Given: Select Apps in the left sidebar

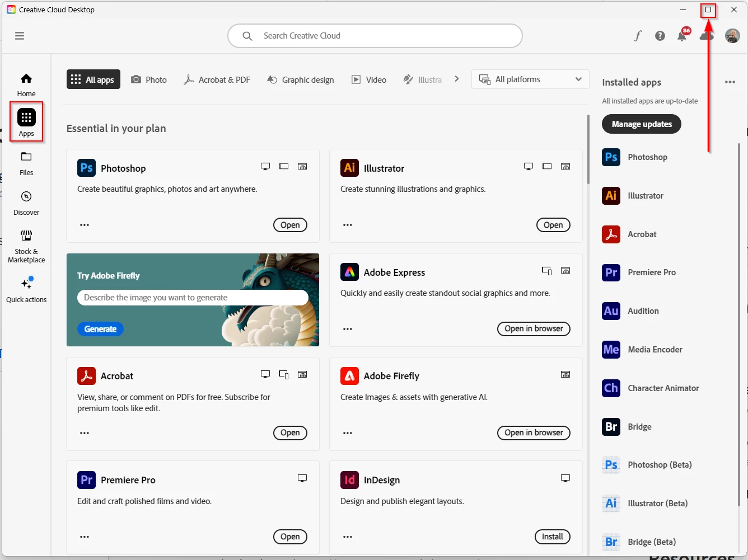Looking at the screenshot, I should click(26, 122).
